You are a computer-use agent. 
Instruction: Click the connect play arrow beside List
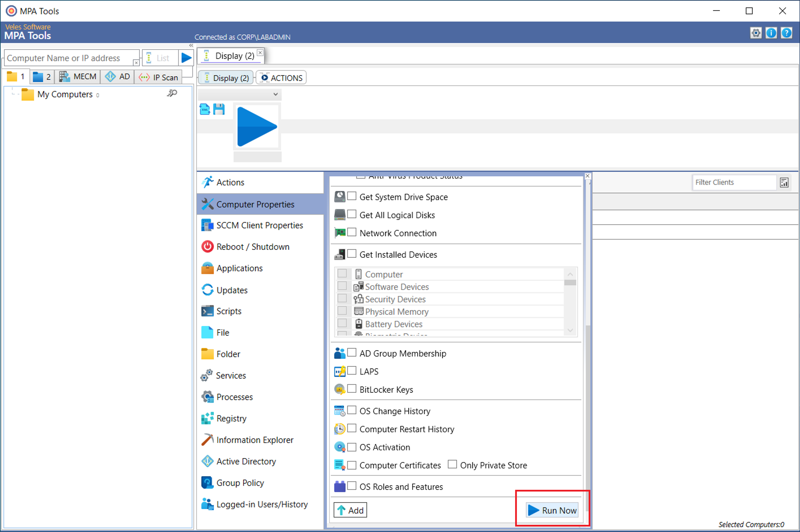[x=186, y=58]
